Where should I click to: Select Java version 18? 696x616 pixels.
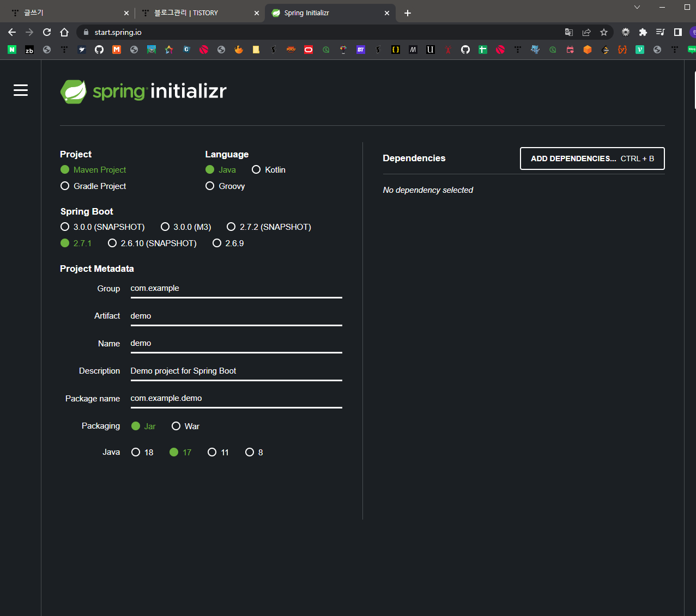click(136, 453)
